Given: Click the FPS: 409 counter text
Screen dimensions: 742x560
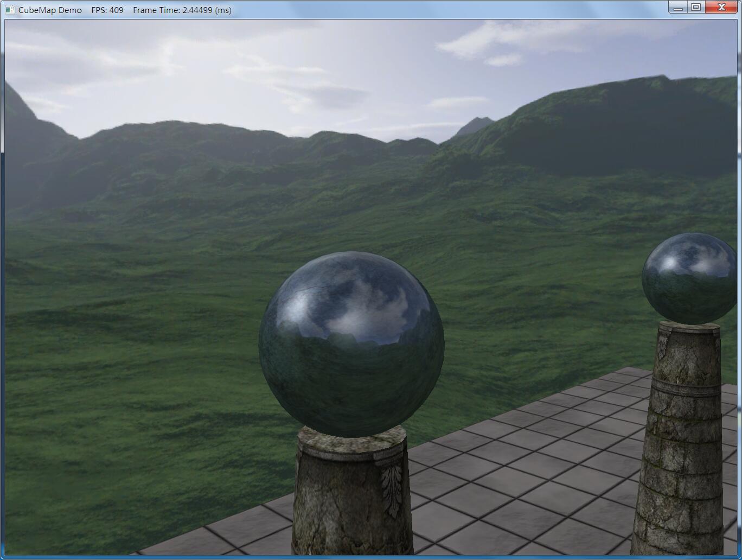Looking at the screenshot, I should [x=108, y=10].
